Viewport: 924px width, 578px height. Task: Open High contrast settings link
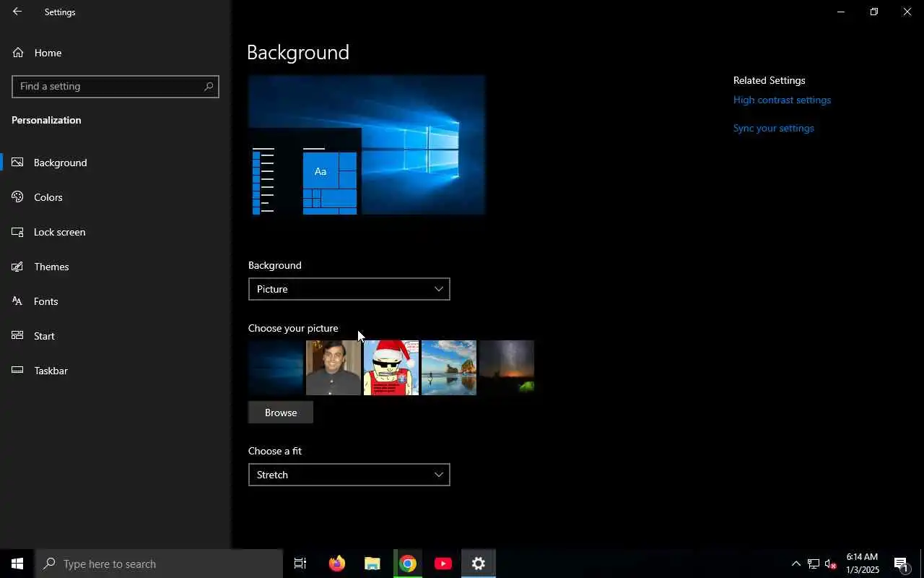tap(782, 100)
